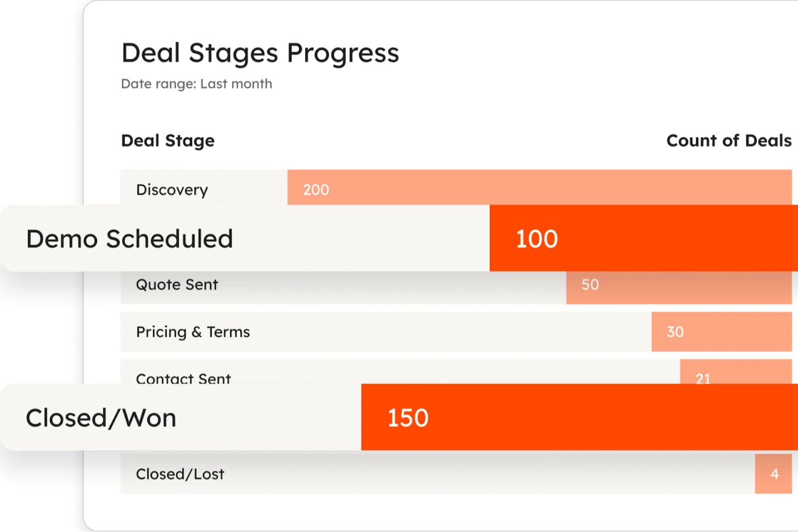Select the Discovery stage label
Viewport: 798px width, 532px height.
pos(172,189)
